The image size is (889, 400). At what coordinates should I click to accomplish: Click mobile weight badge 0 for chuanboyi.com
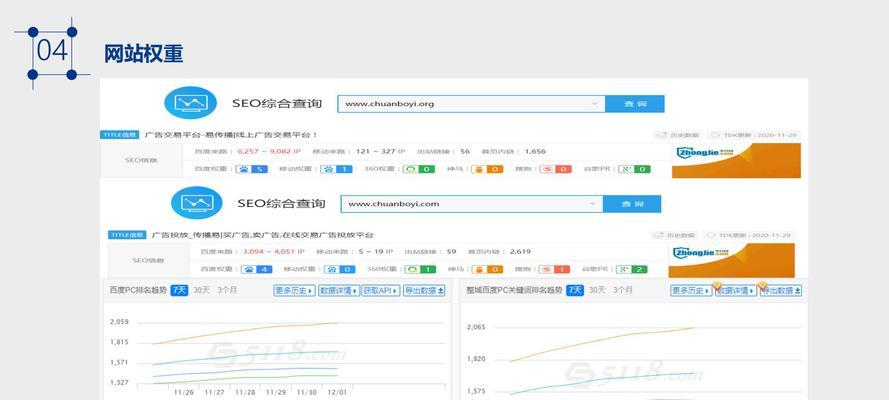340,269
